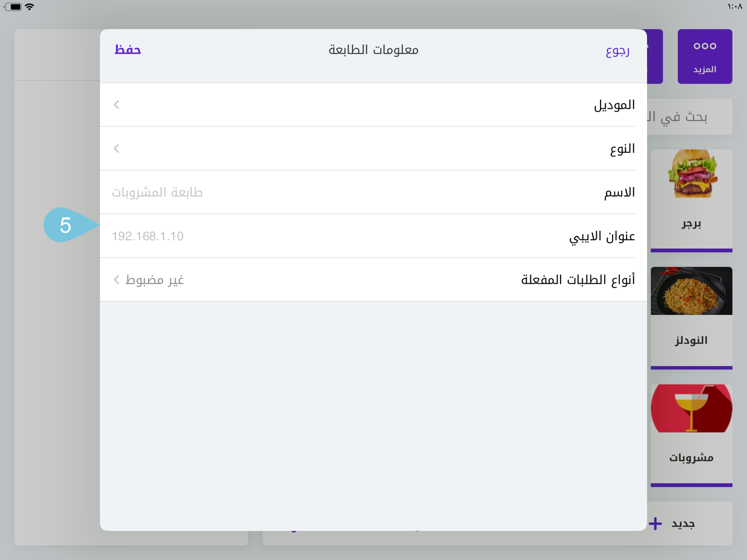
Task: Click the battery status icon
Action: [x=14, y=7]
